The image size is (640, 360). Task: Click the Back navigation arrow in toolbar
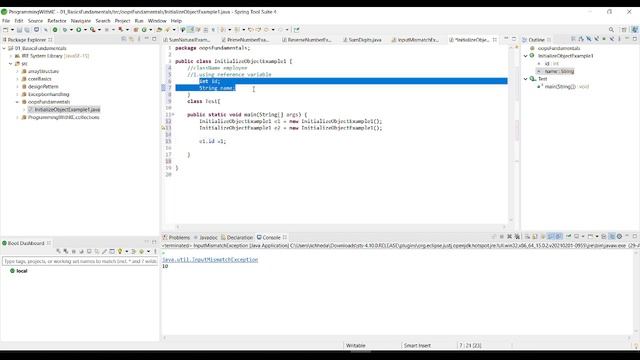coord(266,30)
